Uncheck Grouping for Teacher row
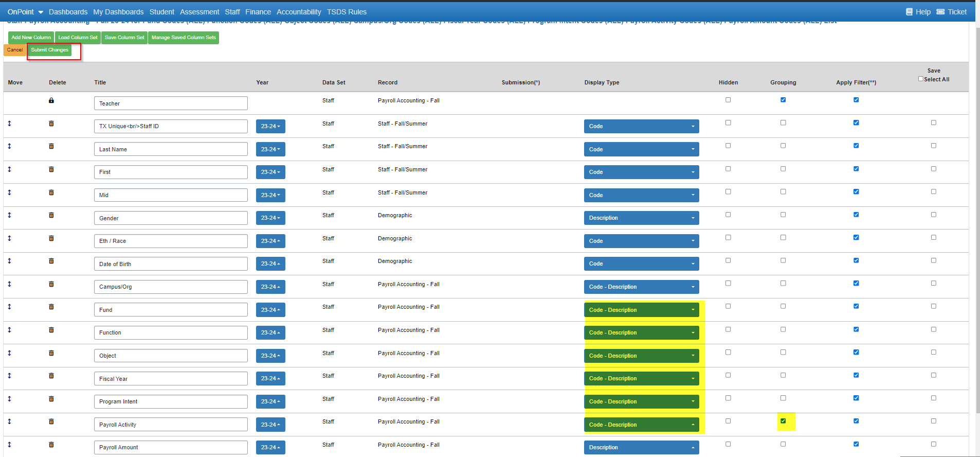Viewport: 980px width, 457px height. 783,100
